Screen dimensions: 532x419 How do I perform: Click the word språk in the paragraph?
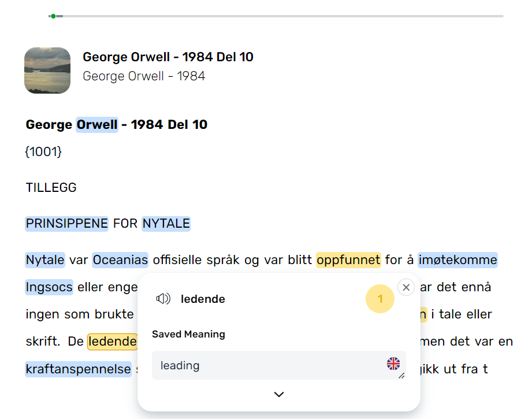click(223, 261)
